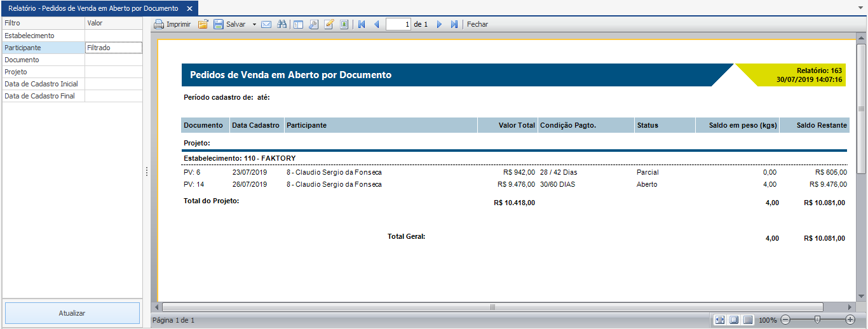Go to the first page

[362, 24]
